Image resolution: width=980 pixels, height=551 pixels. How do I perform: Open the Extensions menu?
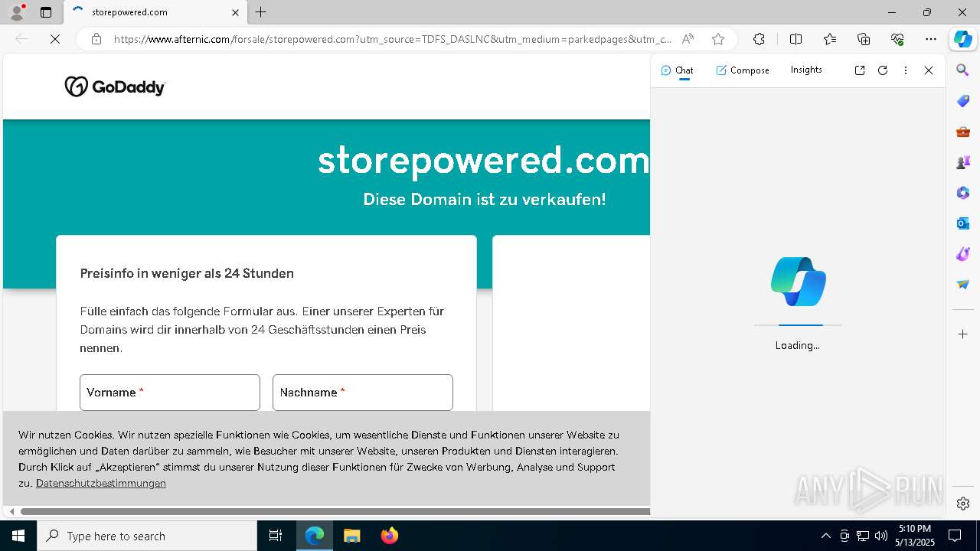click(759, 39)
